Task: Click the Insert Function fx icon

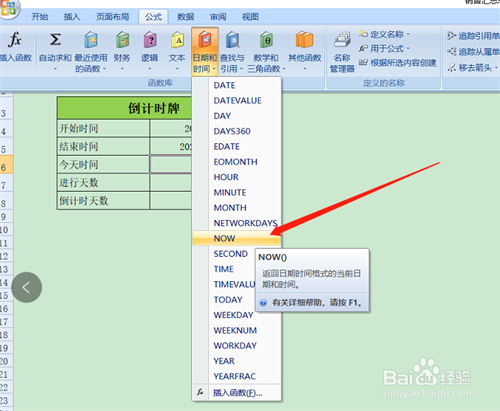Action: [x=15, y=39]
